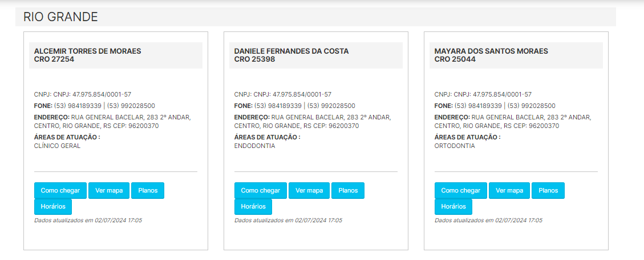This screenshot has height=260, width=644.
Task: Click Como chegar for Mayara dos Santos Moraes
Action: [x=461, y=190]
